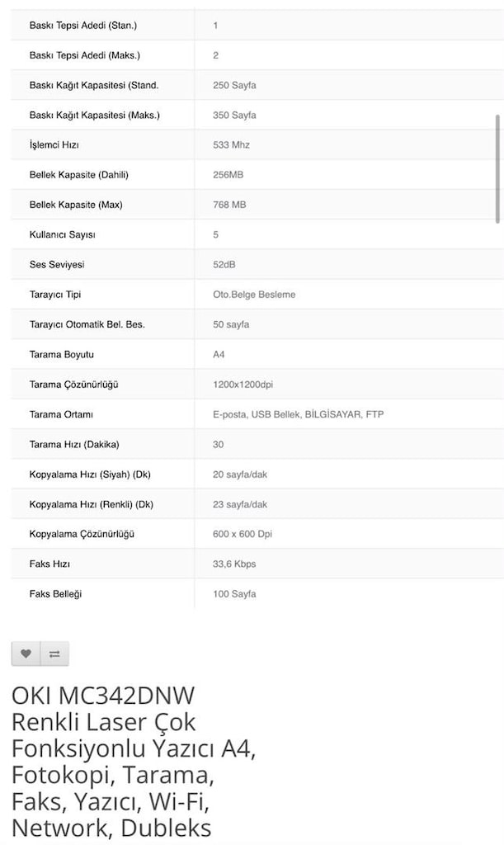Click the Oto.Belge Besleme value
Viewport: 504px width, 845px height.
[254, 295]
